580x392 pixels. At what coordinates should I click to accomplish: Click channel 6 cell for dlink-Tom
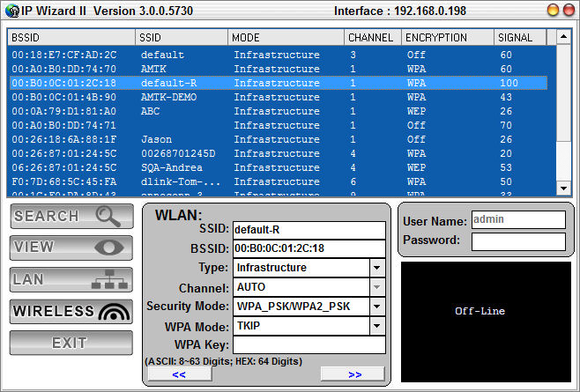353,181
